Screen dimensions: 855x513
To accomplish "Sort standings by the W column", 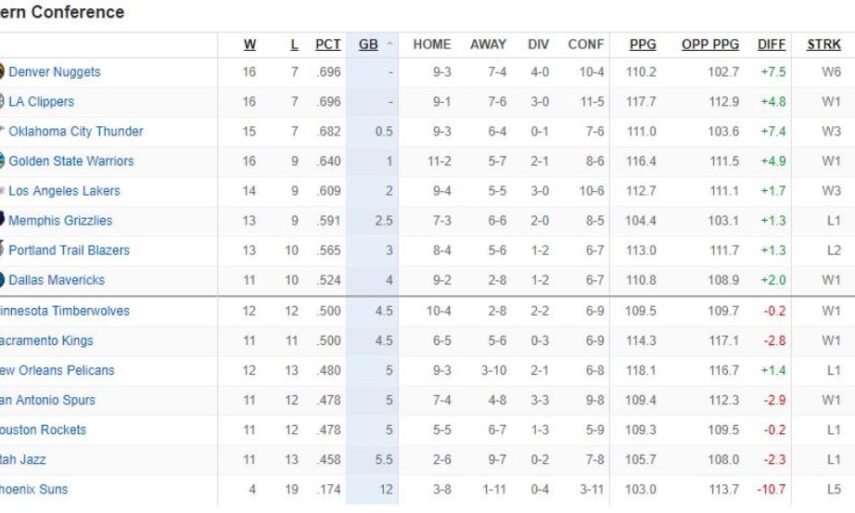I will coord(250,45).
